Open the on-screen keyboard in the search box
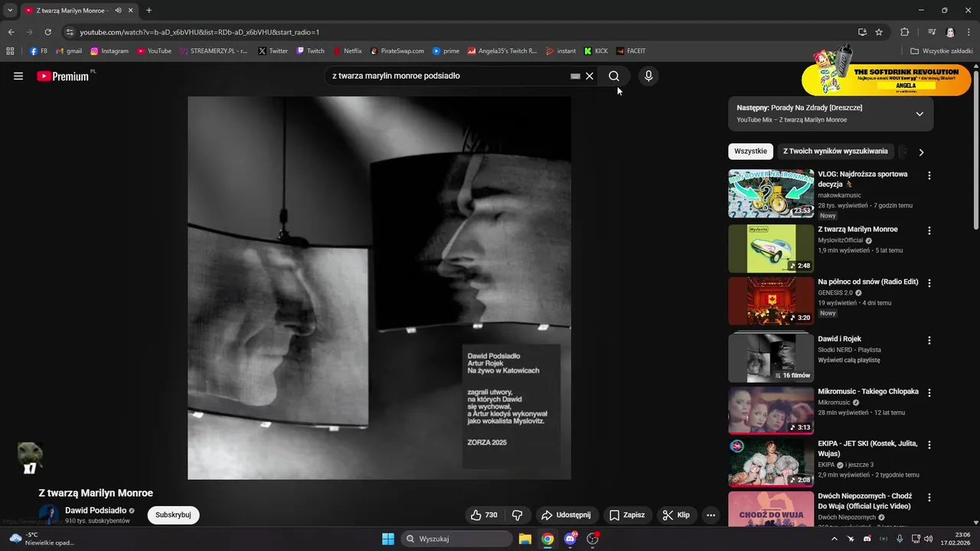Screen dimensions: 980x551 (x=575, y=77)
